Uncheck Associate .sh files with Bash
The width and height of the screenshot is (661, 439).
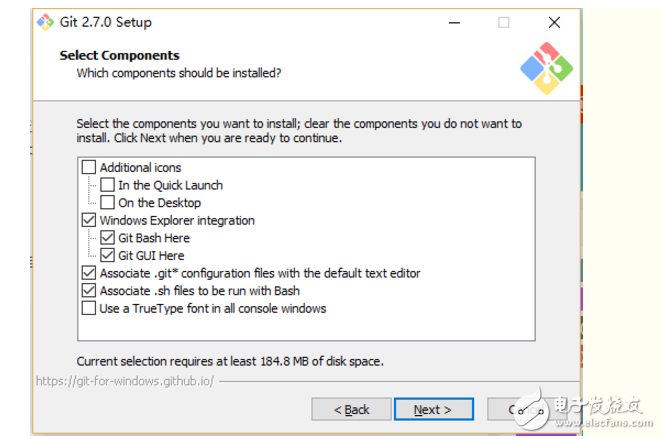click(89, 291)
